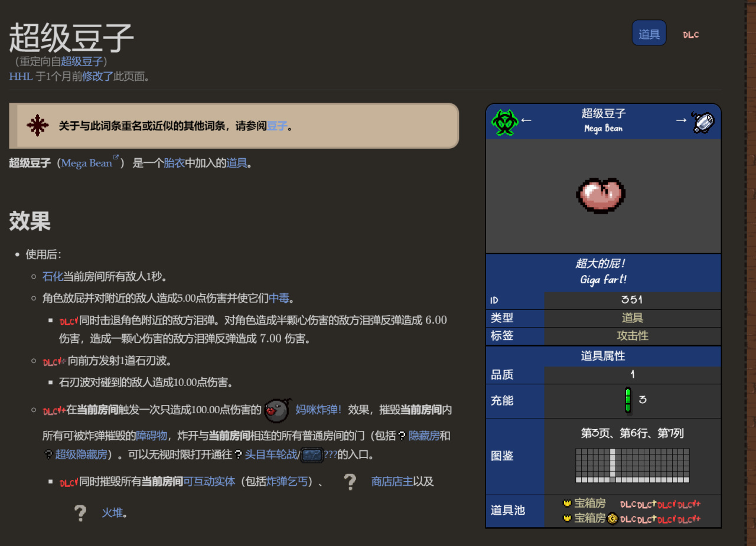Open the 可互动实体 link
The image size is (756, 546).
click(209, 482)
